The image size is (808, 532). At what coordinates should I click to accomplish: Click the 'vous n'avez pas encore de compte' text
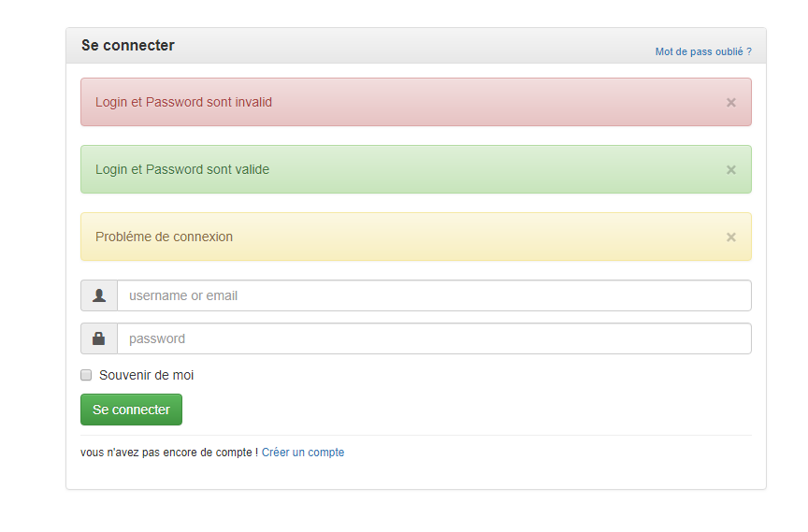(166, 453)
